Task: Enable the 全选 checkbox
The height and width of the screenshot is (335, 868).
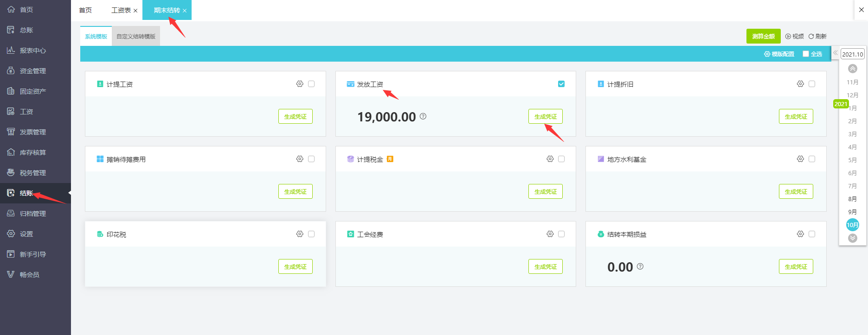Action: [x=806, y=54]
